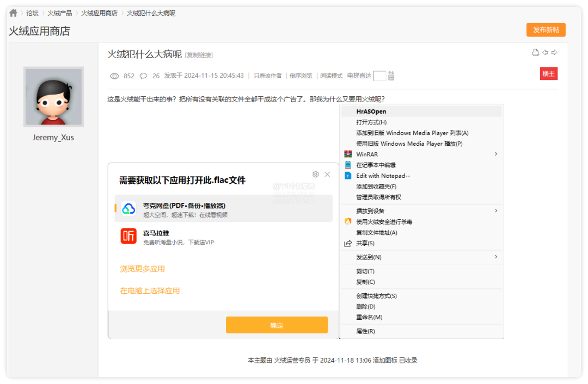Select 喜马拉雅 app entry
This screenshot has height=384, width=588.
[x=224, y=237]
